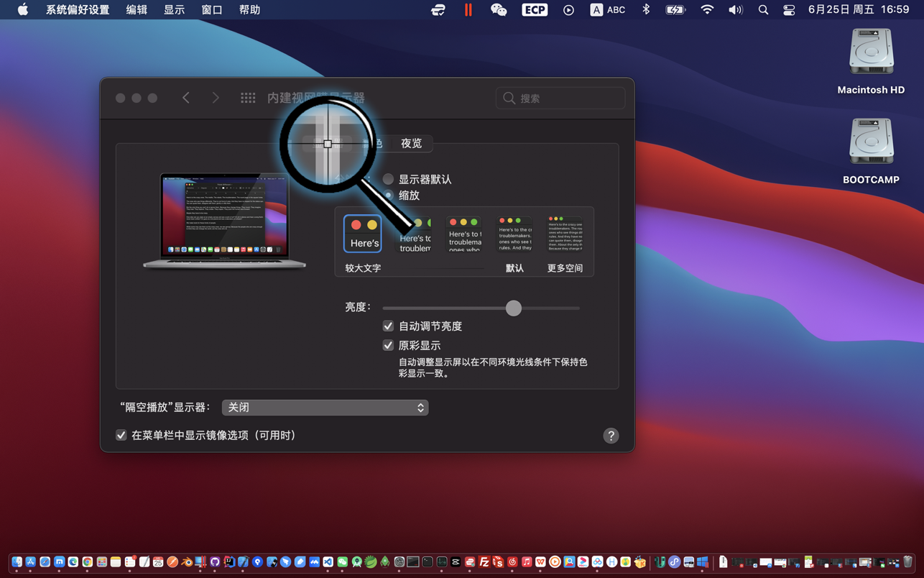Go back with the left chevron
The image size is (924, 578).
[186, 98]
